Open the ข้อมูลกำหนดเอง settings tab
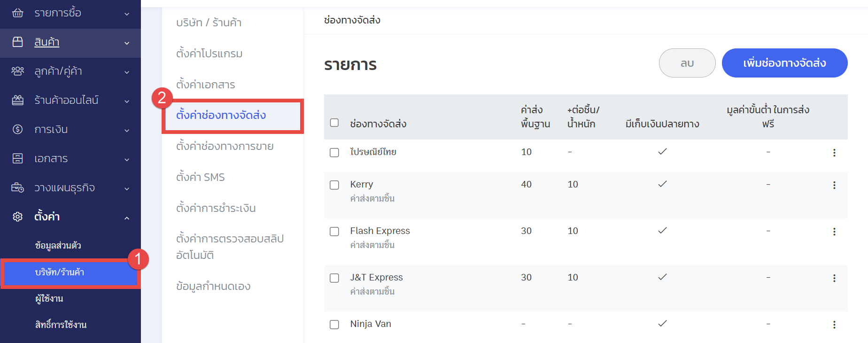 pyautogui.click(x=213, y=286)
